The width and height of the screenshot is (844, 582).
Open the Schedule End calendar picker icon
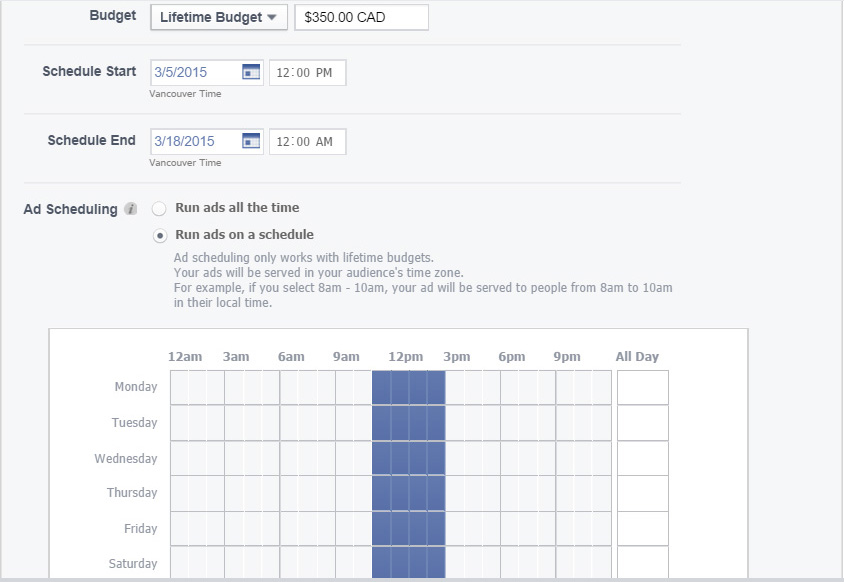tap(251, 141)
